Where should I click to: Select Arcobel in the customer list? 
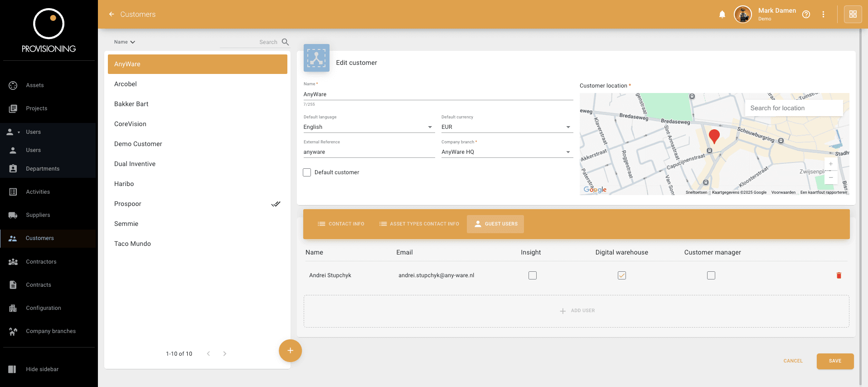(198, 84)
